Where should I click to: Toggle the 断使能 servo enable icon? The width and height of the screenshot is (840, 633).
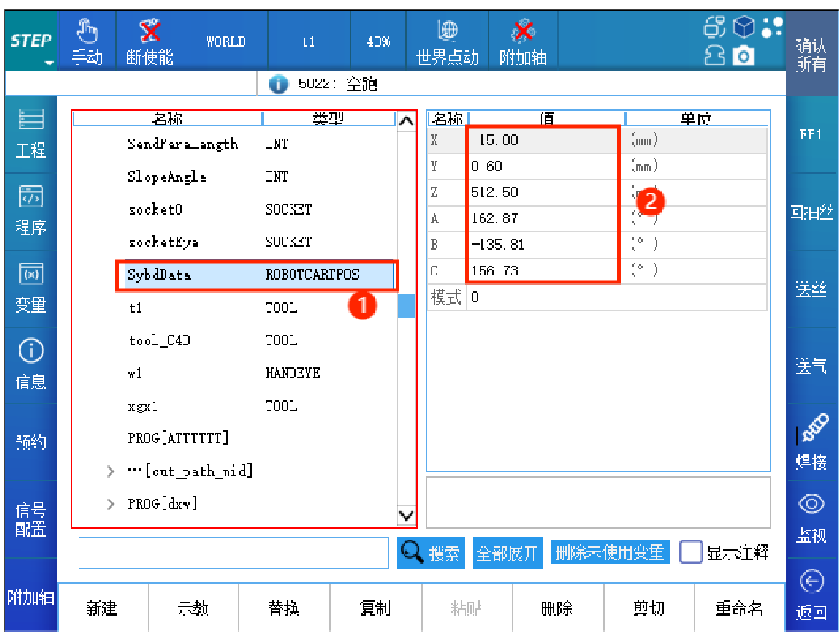pyautogui.click(x=149, y=32)
